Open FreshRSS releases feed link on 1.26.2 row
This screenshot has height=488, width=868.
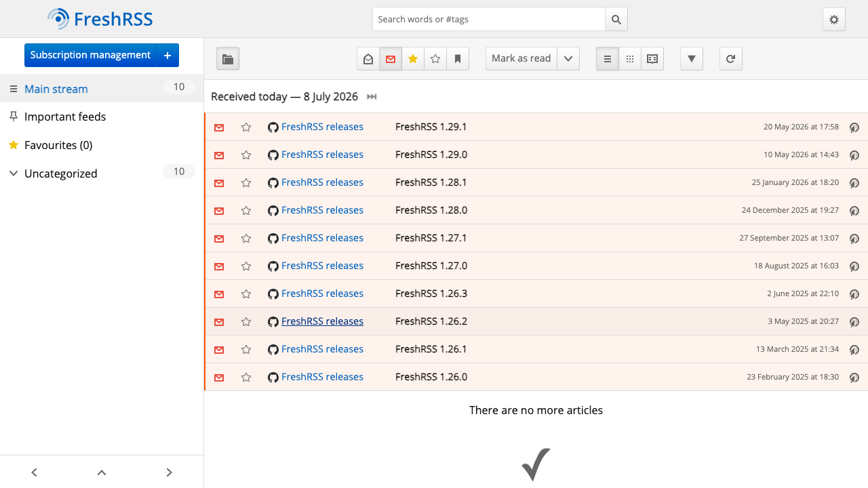pos(322,321)
